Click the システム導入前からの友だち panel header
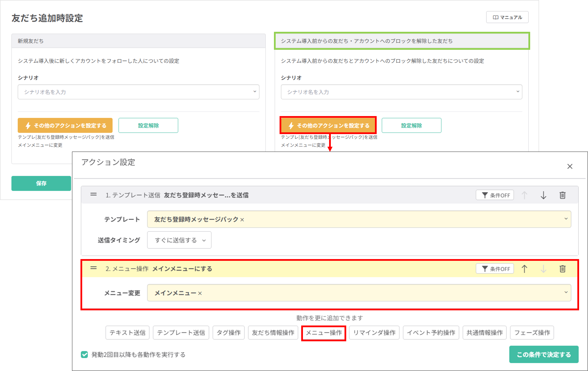The height and width of the screenshot is (371, 588). 402,41
